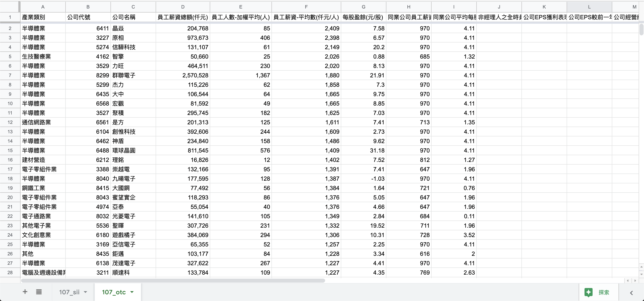Click the Explore star icon

(589, 292)
